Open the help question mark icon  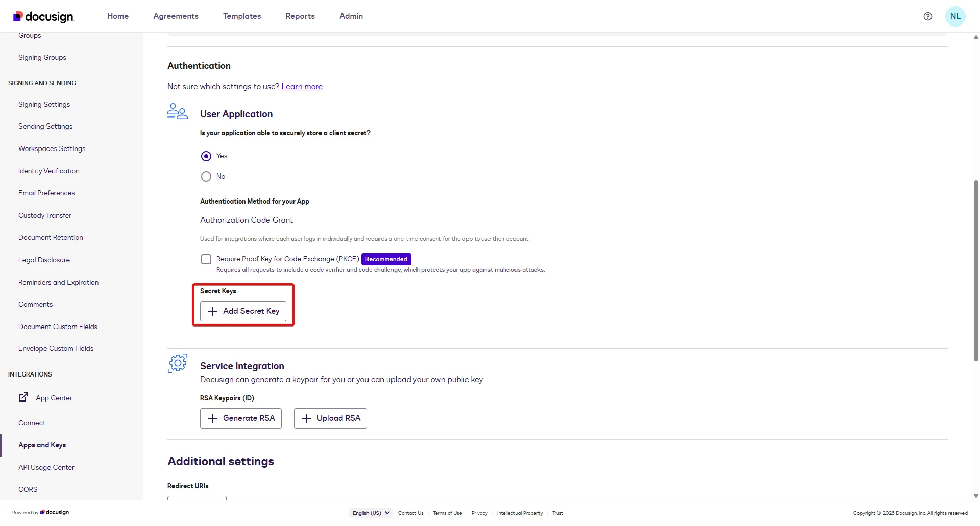coord(927,16)
